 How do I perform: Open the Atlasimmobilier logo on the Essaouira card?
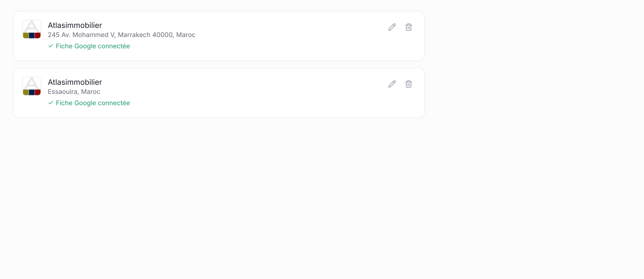[x=32, y=86]
